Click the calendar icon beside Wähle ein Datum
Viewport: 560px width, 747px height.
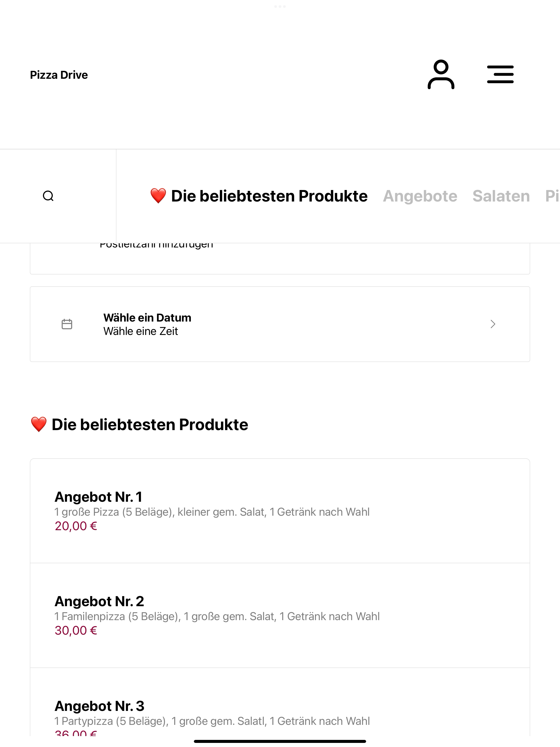click(x=67, y=324)
